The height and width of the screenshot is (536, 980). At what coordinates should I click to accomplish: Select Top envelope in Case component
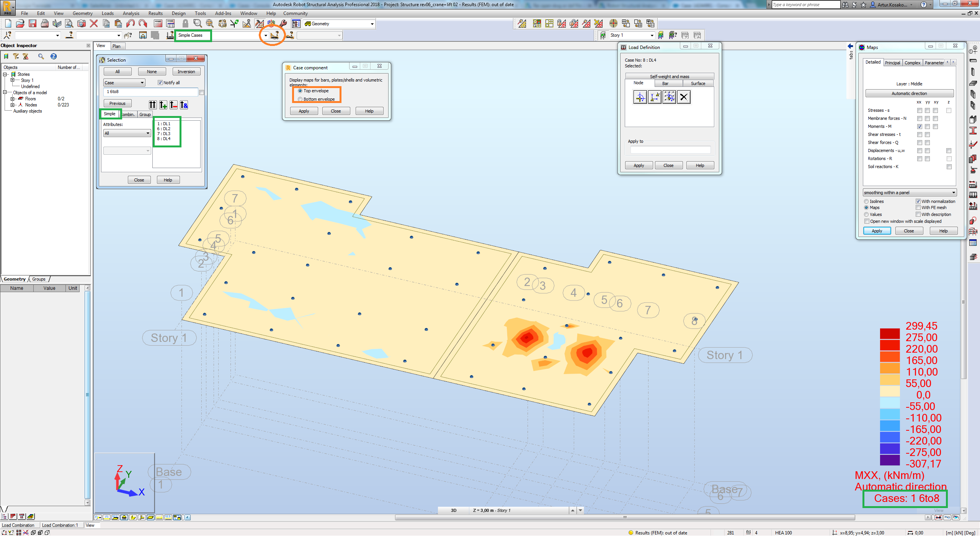coord(300,91)
